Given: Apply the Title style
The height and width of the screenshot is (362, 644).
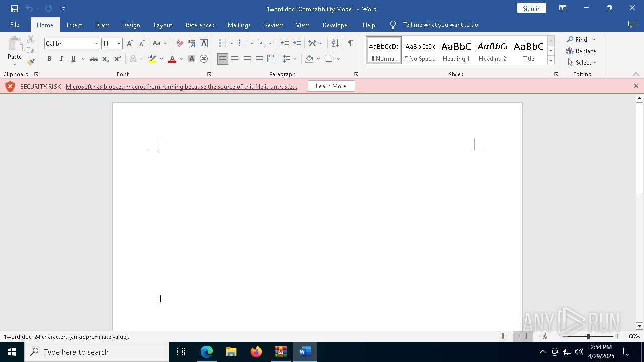Looking at the screenshot, I should (529, 51).
